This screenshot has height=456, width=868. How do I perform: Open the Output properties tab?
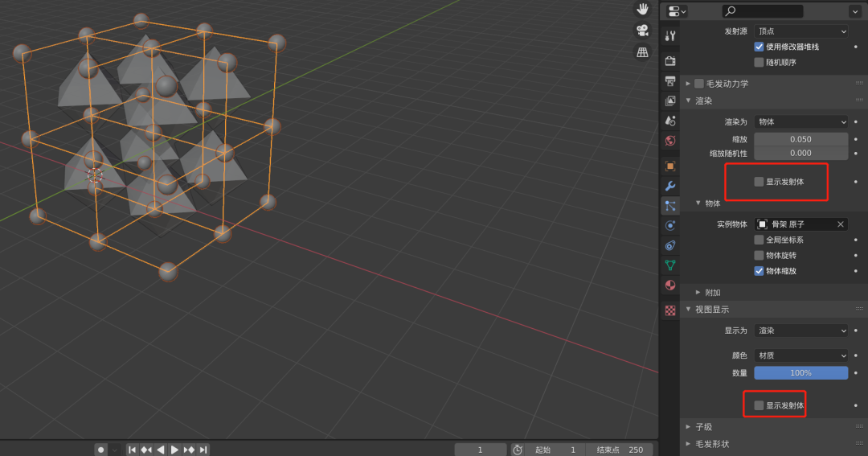click(x=670, y=81)
